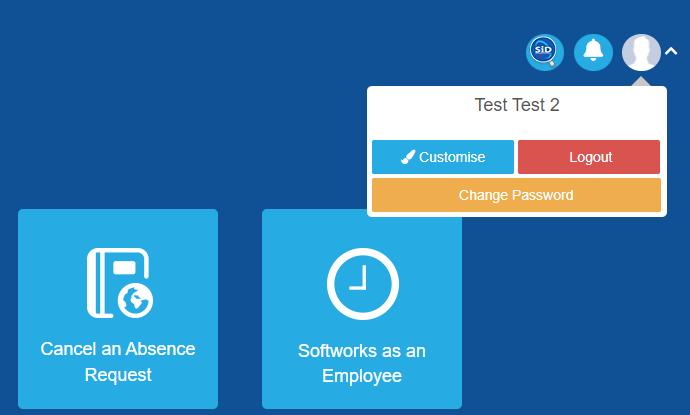Collapse the user menu via the chevron
Viewport: 690px width, 415px height.
click(672, 53)
